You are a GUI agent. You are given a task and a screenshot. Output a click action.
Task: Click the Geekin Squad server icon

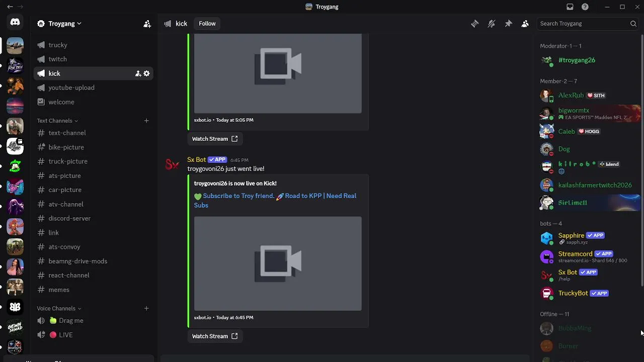15,327
